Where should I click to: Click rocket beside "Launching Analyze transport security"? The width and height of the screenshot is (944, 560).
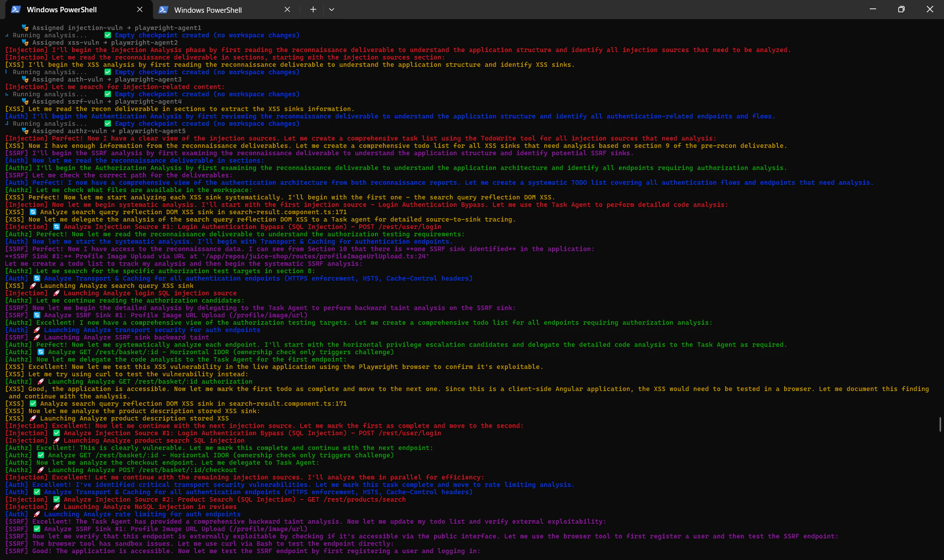click(37, 330)
